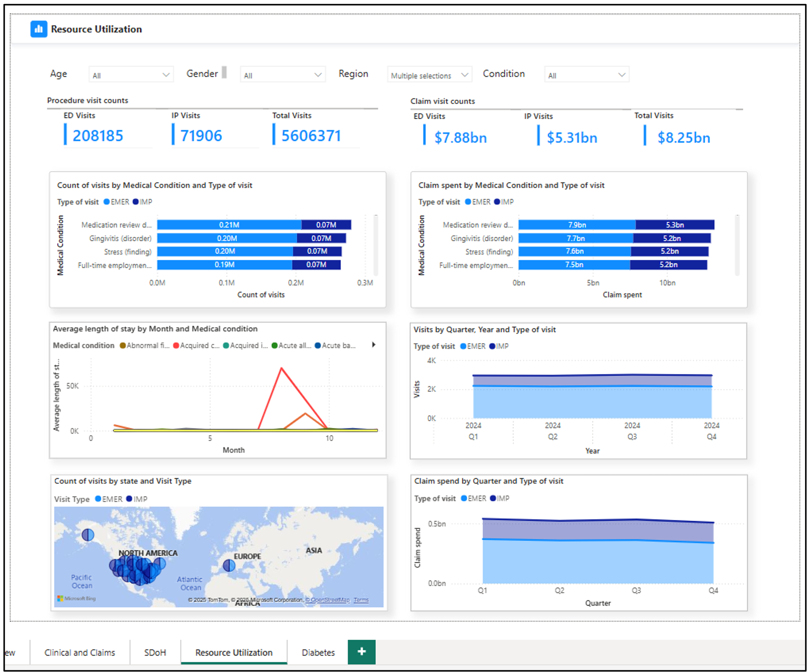The width and height of the screenshot is (809, 672).
Task: Add a new report page
Action: [361, 651]
